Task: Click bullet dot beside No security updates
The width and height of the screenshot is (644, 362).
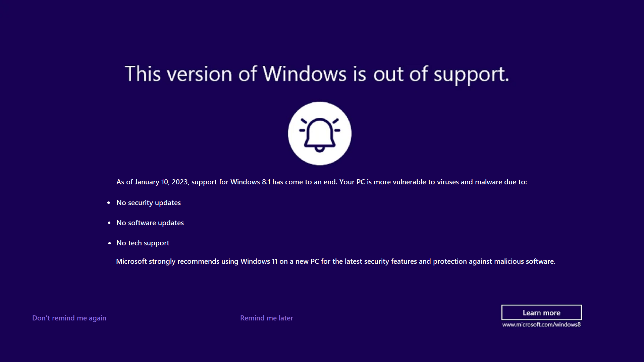Action: coord(109,203)
